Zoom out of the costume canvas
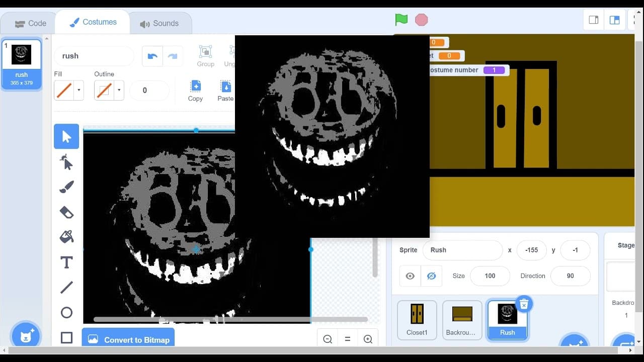The width and height of the screenshot is (644, 362). click(328, 339)
